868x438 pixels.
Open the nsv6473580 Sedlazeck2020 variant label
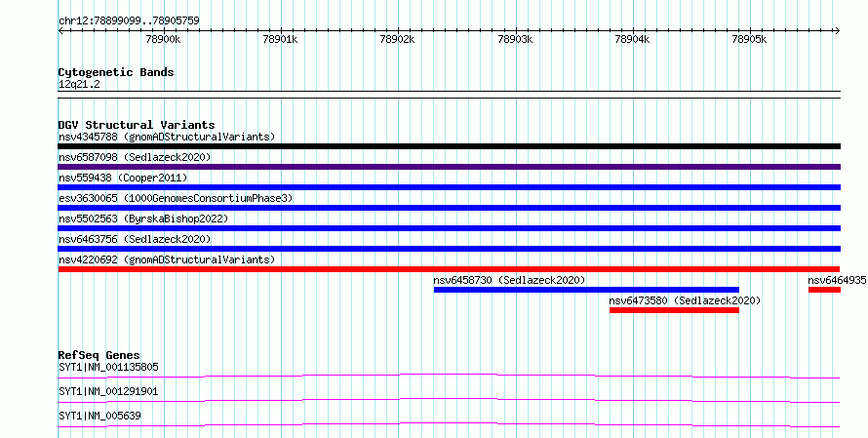pos(685,300)
